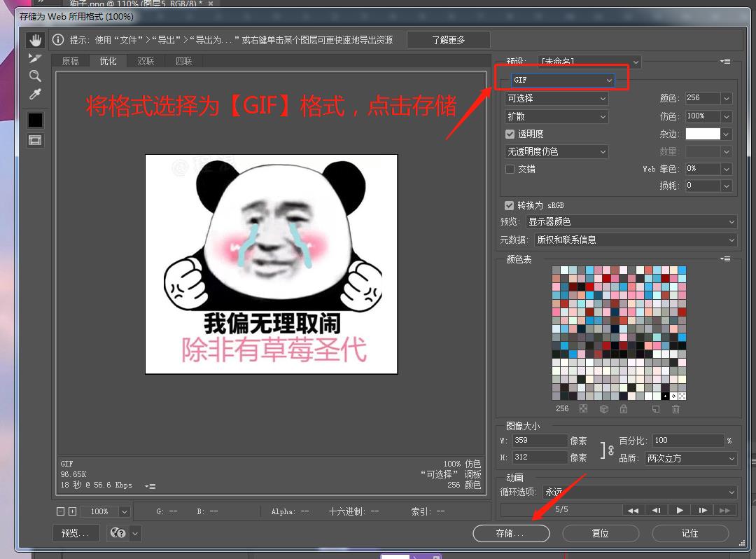Select the Slice Select tool

(35, 58)
